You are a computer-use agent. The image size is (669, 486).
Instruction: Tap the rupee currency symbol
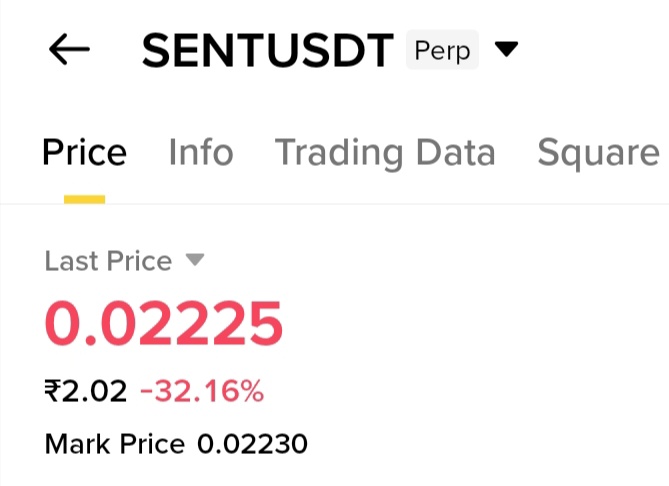(53, 391)
